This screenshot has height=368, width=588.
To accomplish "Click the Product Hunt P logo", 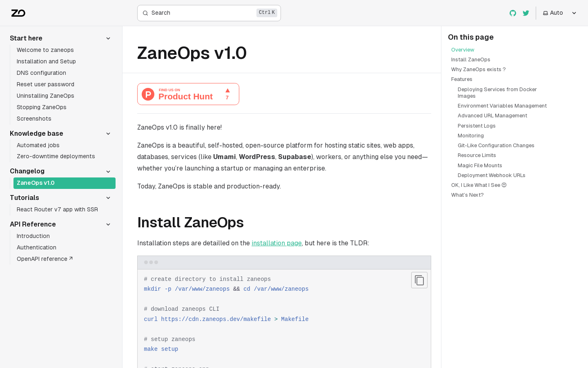I will click(x=148, y=94).
